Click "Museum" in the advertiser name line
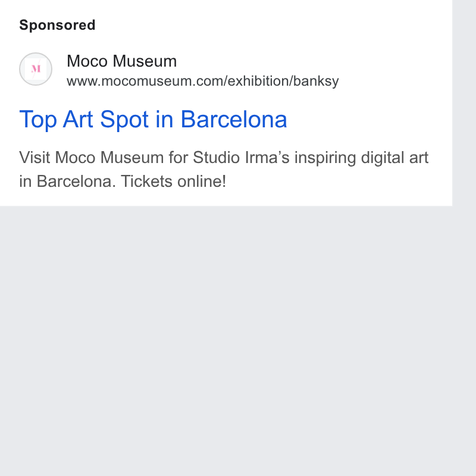Viewport: 476px width, 476px height. (145, 61)
